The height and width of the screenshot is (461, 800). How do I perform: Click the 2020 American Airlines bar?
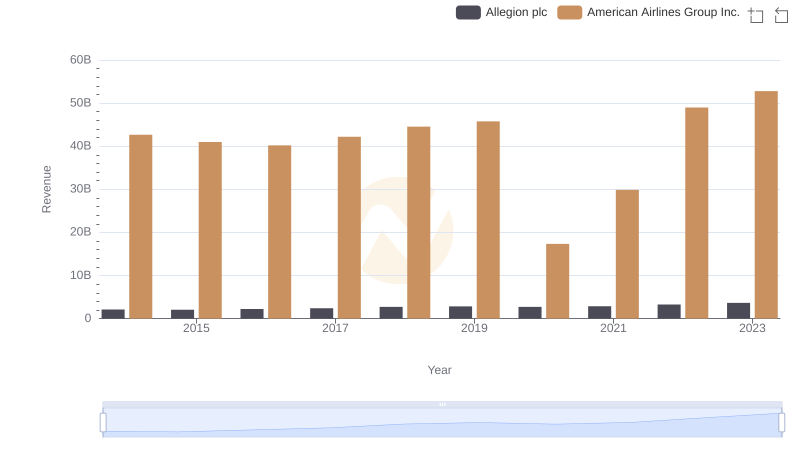point(558,281)
